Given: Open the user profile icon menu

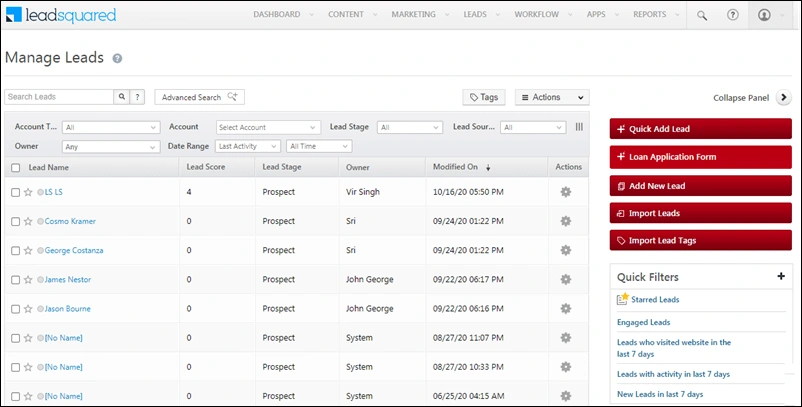Looking at the screenshot, I should [764, 15].
